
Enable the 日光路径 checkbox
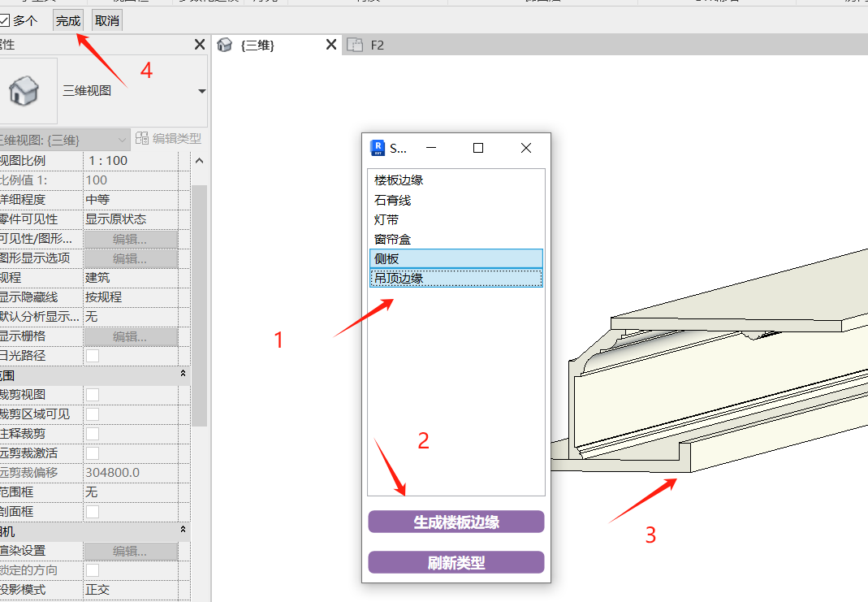click(x=93, y=356)
